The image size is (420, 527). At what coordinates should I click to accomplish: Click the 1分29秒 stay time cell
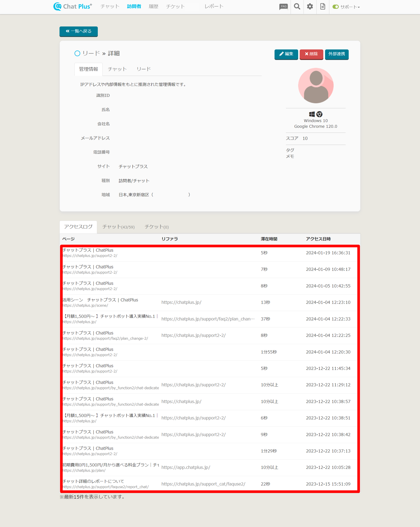point(269,451)
